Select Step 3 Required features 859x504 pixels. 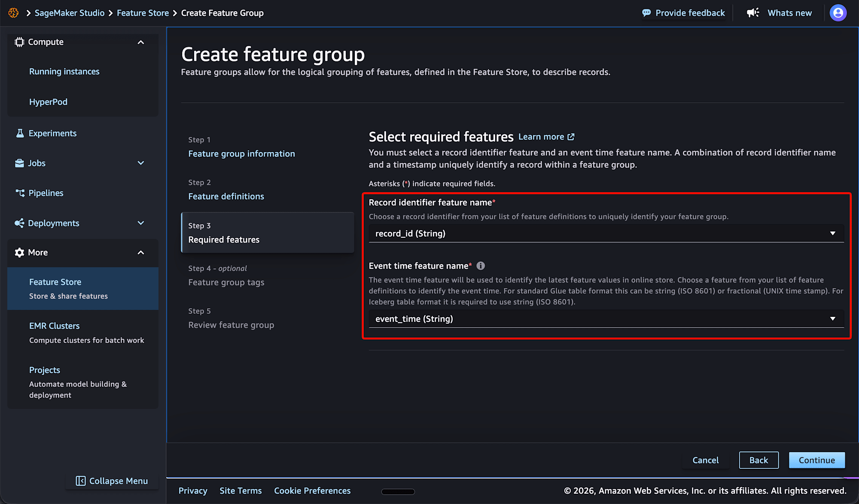tap(268, 233)
